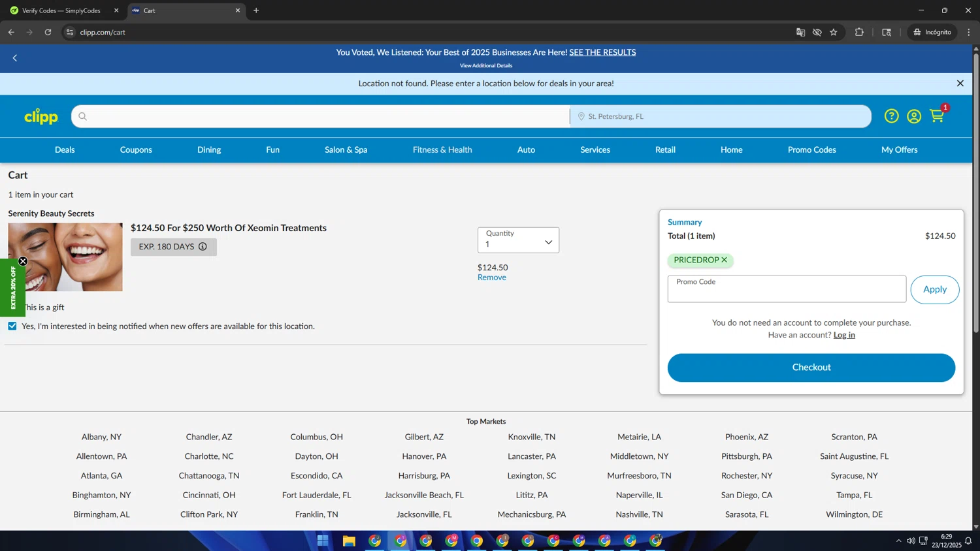Image resolution: width=980 pixels, height=551 pixels.
Task: Open new browser tab
Action: click(256, 10)
